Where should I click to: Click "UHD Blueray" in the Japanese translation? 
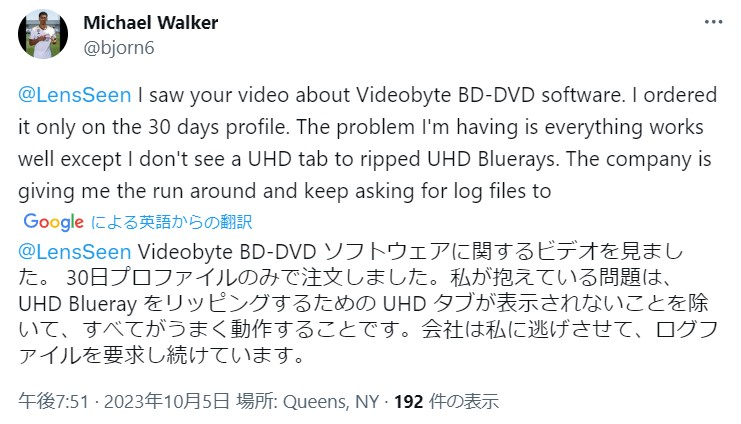click(78, 304)
